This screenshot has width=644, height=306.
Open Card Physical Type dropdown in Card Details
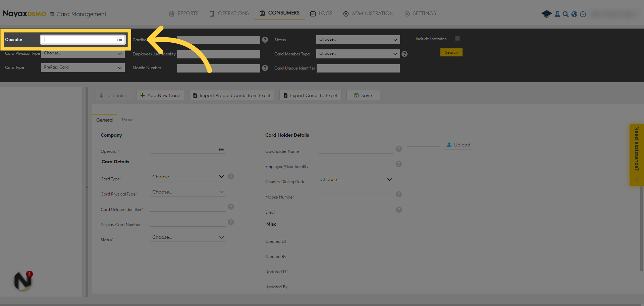point(188,192)
